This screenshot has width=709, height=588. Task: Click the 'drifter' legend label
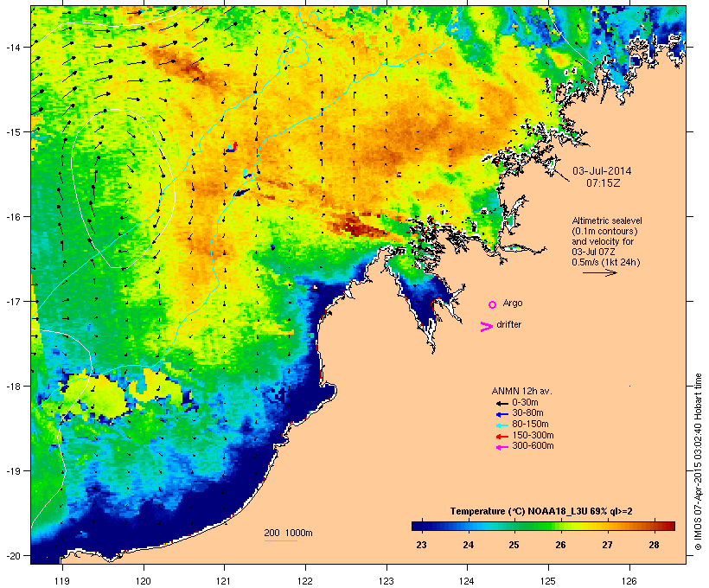point(508,324)
